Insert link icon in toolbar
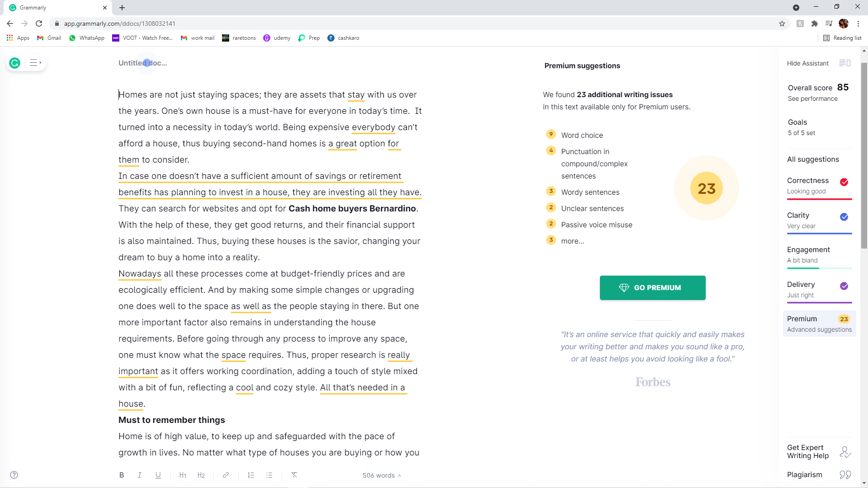Image resolution: width=868 pixels, height=488 pixels. [226, 475]
